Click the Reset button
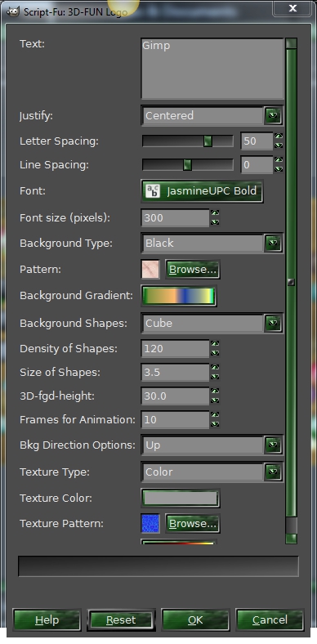Screen dimensions: 317x644 point(121,619)
